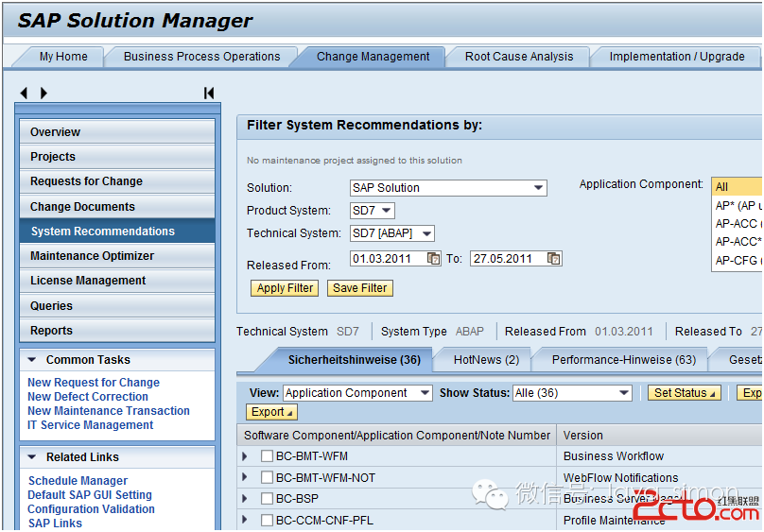The width and height of the screenshot is (764, 532).
Task: Click the New Maintenance Transaction link
Action: (109, 411)
